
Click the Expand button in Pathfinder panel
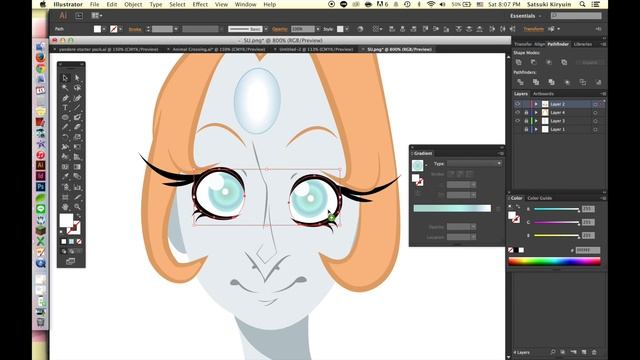pyautogui.click(x=590, y=62)
